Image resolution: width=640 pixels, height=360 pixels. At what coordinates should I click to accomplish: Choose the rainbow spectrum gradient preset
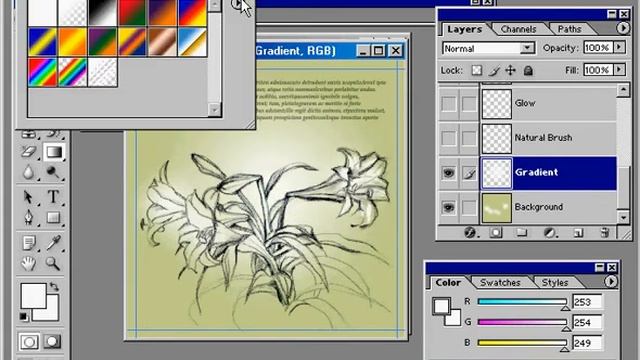click(x=42, y=72)
